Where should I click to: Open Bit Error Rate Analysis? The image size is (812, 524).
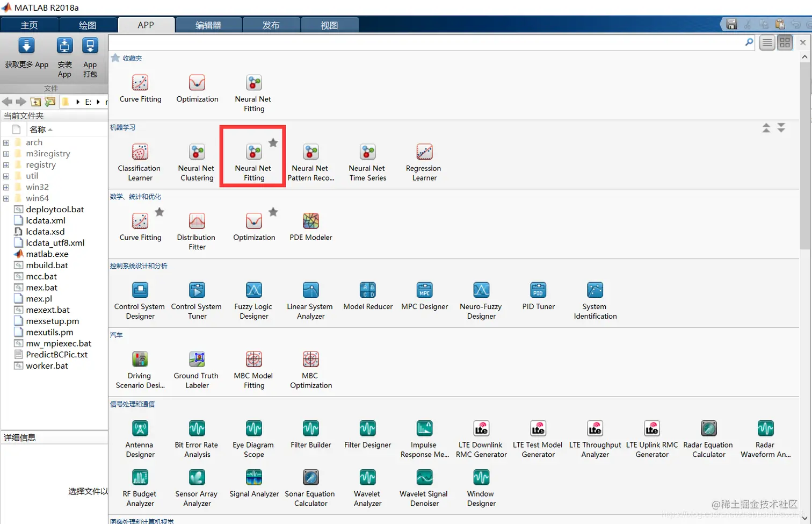click(197, 439)
